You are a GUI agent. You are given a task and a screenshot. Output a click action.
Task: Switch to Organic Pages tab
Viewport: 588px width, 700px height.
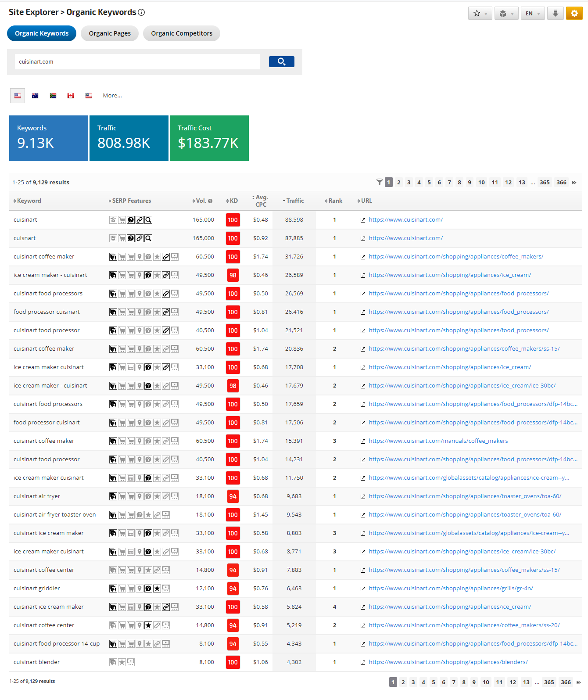tap(110, 33)
